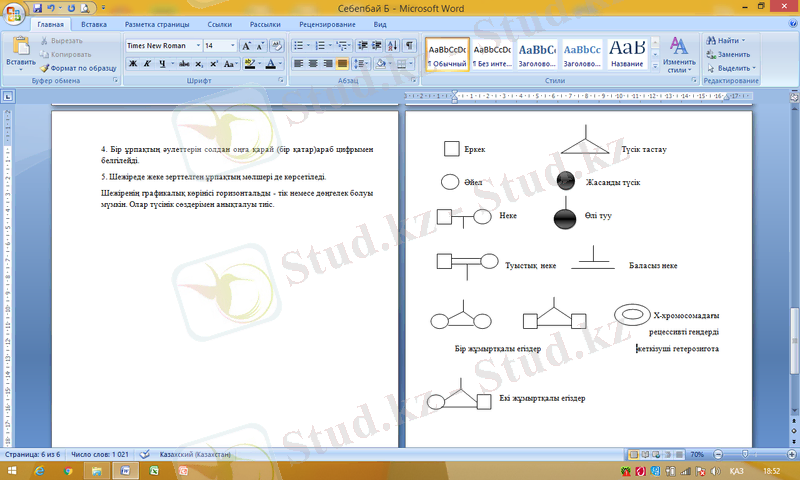The image size is (800, 480).
Task: Click Формат по образцу button
Action: [78, 68]
